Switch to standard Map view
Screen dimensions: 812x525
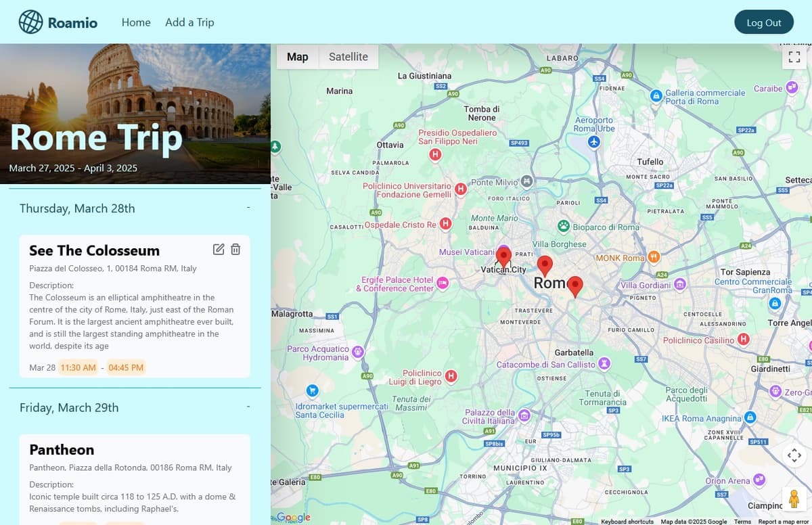(298, 57)
